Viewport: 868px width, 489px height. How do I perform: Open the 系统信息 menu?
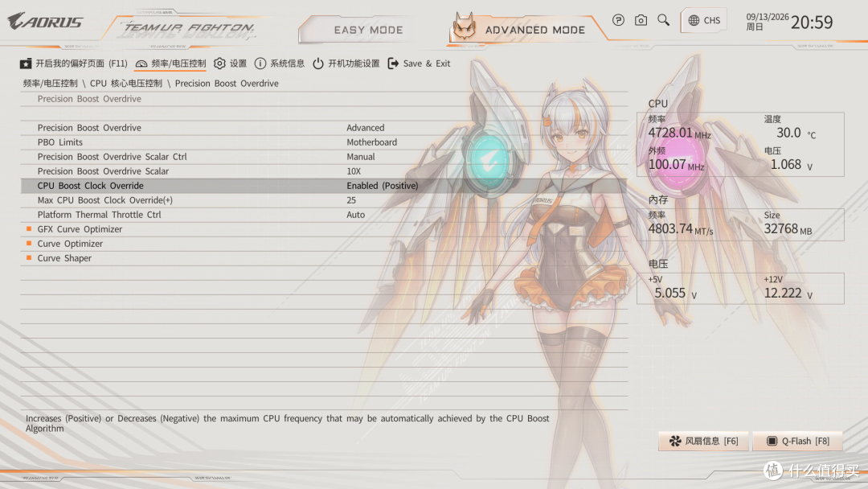point(280,64)
